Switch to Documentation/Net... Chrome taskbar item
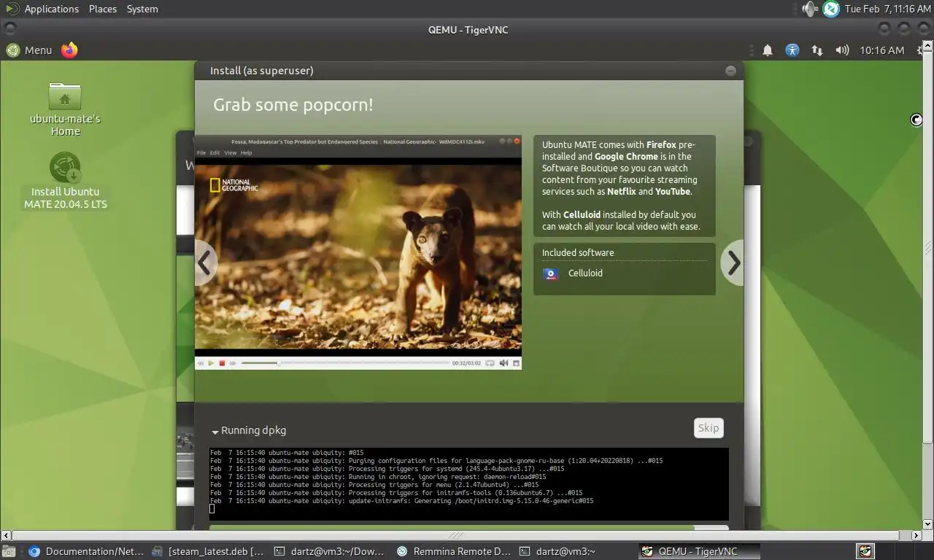This screenshot has height=560, width=934. point(86,551)
